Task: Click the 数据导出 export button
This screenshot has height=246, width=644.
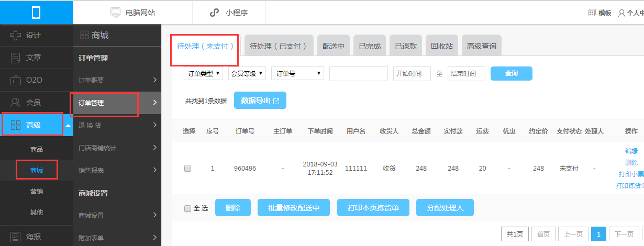Action: (x=260, y=100)
